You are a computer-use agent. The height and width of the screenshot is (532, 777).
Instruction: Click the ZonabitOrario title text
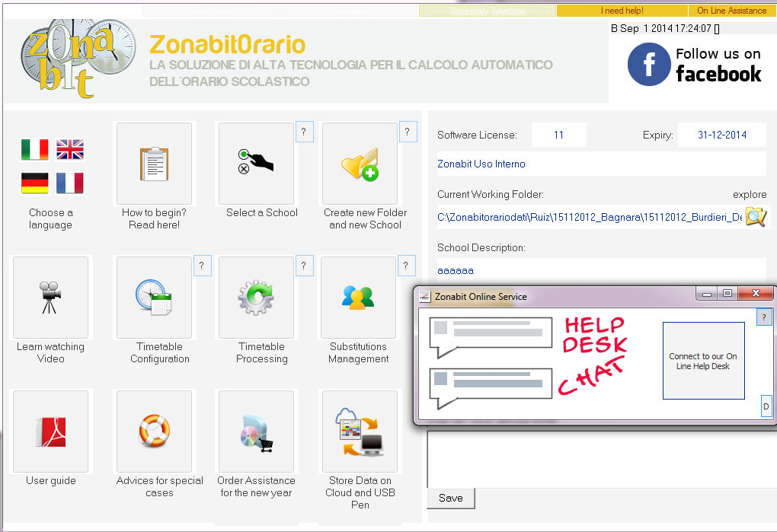click(228, 45)
